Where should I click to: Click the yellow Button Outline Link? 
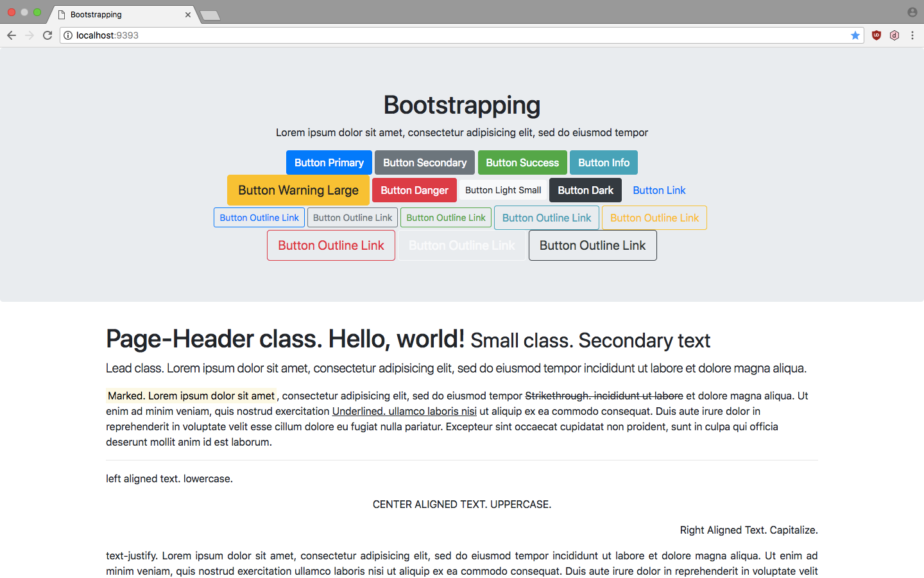point(654,218)
